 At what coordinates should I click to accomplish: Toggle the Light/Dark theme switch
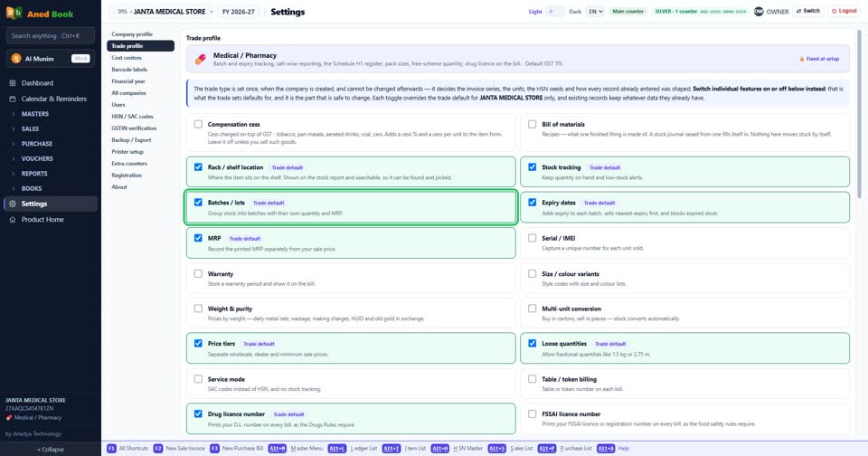coord(555,12)
